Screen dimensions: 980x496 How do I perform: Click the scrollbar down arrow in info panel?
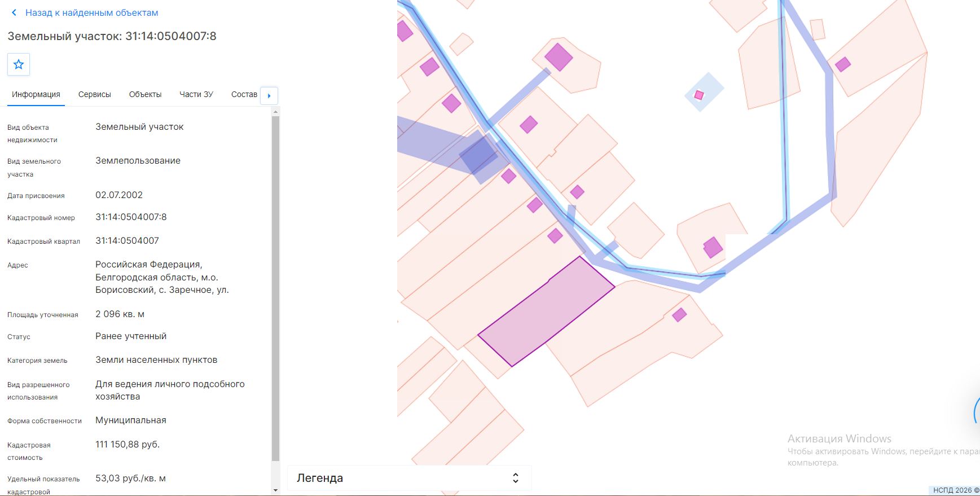point(275,490)
